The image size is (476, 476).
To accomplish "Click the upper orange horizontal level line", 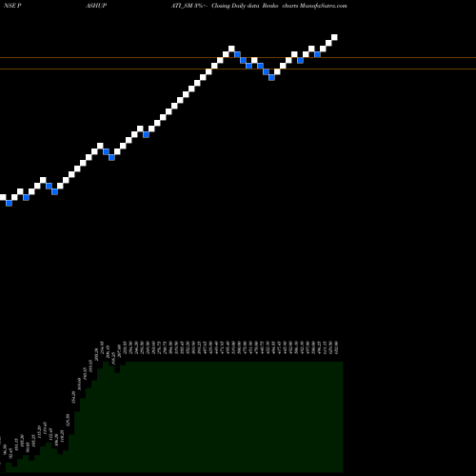I will [x=238, y=57].
